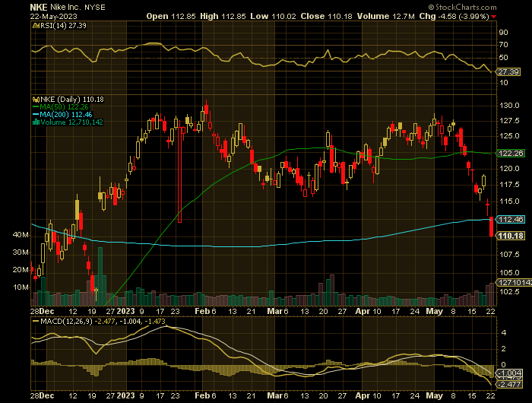
Task: Click the Volume 12,710,142 legend entry
Action: coord(71,122)
